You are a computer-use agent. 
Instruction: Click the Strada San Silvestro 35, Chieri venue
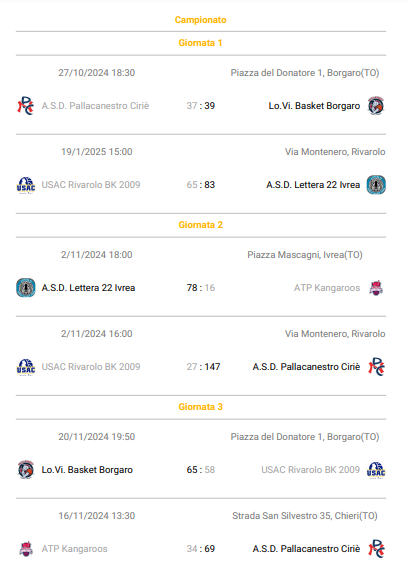pos(305,516)
